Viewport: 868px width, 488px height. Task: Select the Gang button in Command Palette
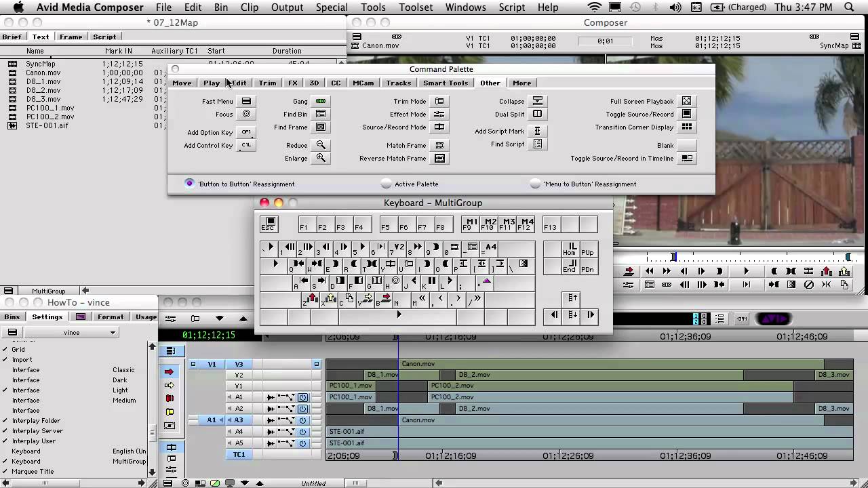pyautogui.click(x=321, y=101)
